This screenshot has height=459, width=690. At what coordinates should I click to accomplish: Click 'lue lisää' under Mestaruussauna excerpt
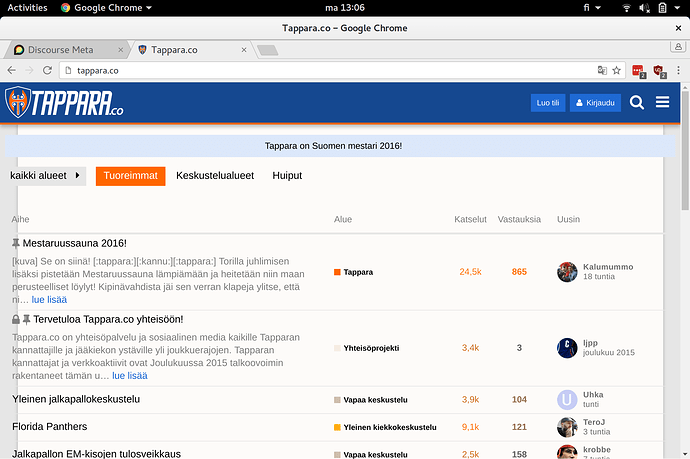point(49,300)
